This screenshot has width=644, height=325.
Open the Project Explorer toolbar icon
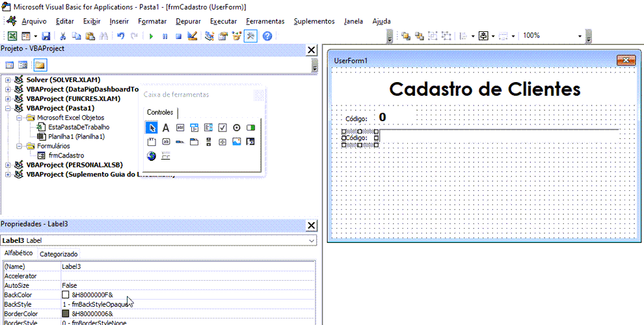pyautogui.click(x=209, y=36)
